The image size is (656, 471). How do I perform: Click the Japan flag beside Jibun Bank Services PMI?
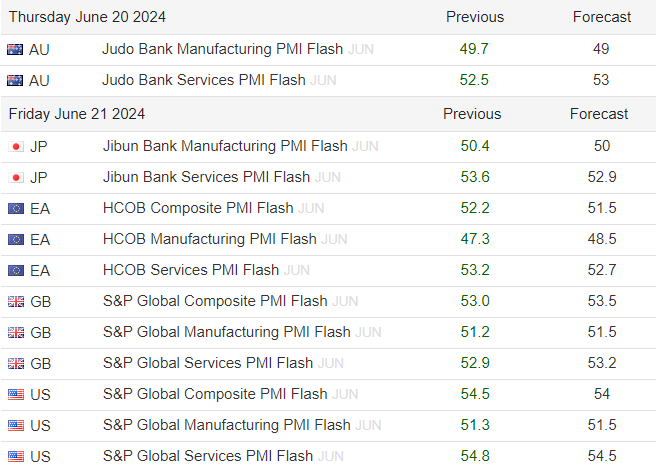click(x=16, y=178)
